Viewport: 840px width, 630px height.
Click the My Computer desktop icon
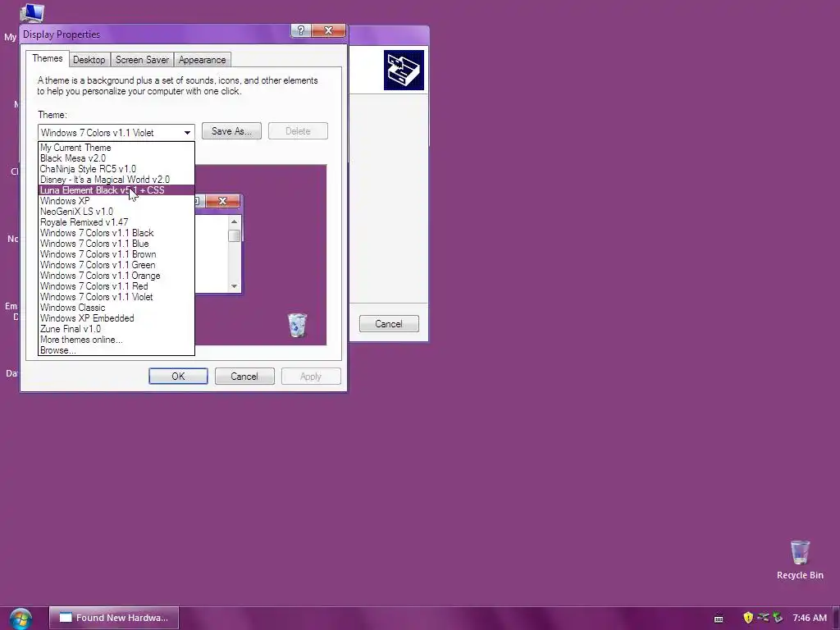click(x=31, y=11)
